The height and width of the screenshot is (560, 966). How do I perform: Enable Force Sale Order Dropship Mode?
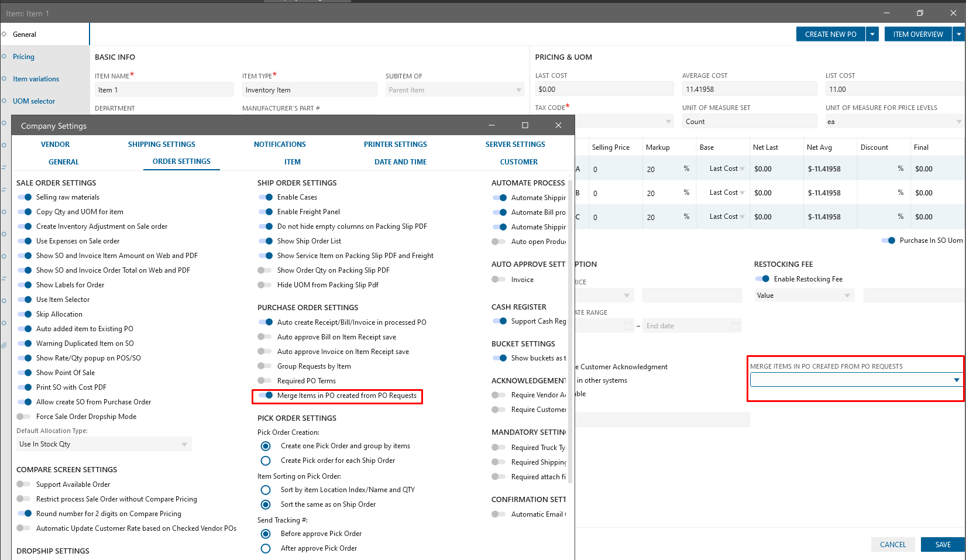(24, 417)
